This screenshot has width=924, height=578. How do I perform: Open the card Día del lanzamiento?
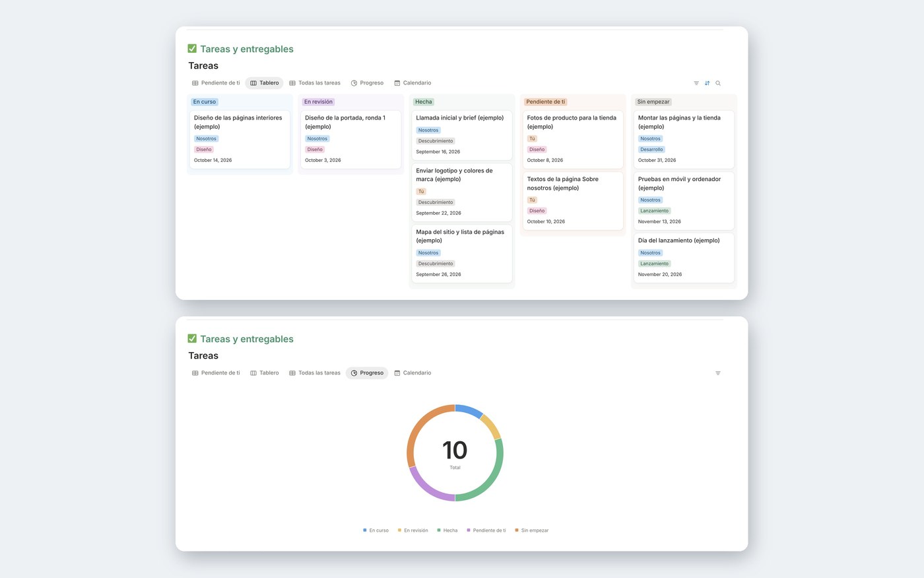click(x=684, y=258)
